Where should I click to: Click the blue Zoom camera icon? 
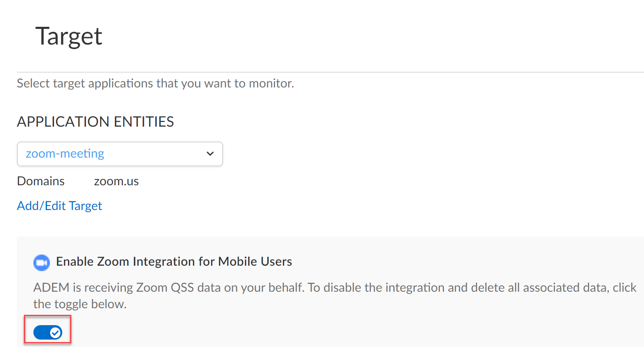pyautogui.click(x=42, y=262)
